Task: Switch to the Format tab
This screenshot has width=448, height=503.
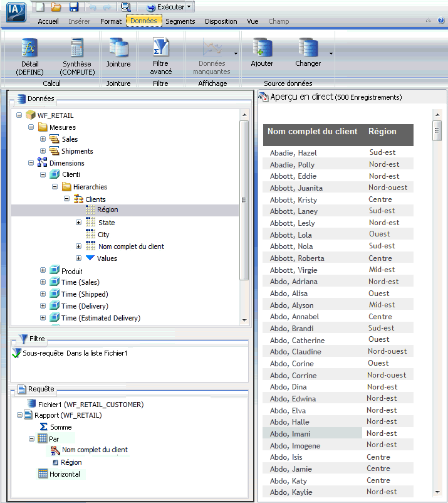Action: tap(111, 21)
